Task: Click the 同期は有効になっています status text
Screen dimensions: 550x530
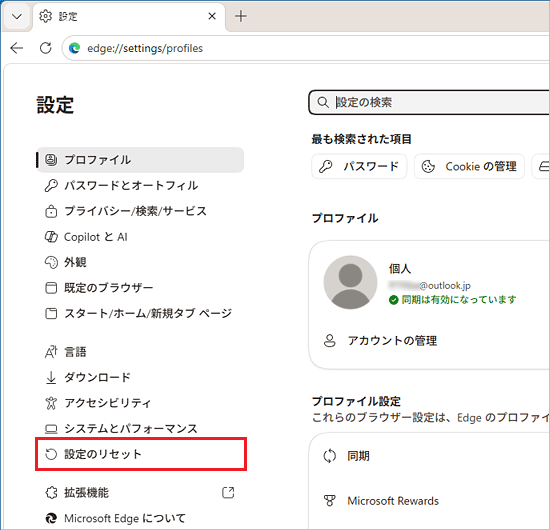Action: pos(459,300)
